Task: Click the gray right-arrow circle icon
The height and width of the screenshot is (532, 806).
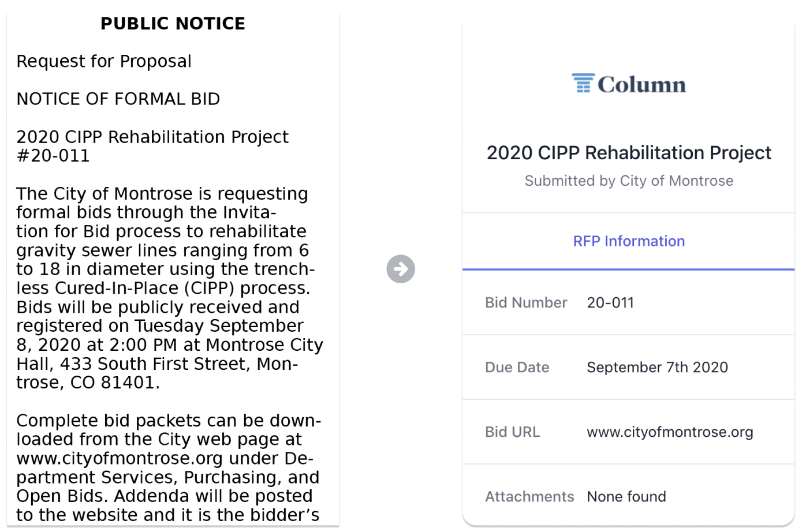Action: pos(401,269)
